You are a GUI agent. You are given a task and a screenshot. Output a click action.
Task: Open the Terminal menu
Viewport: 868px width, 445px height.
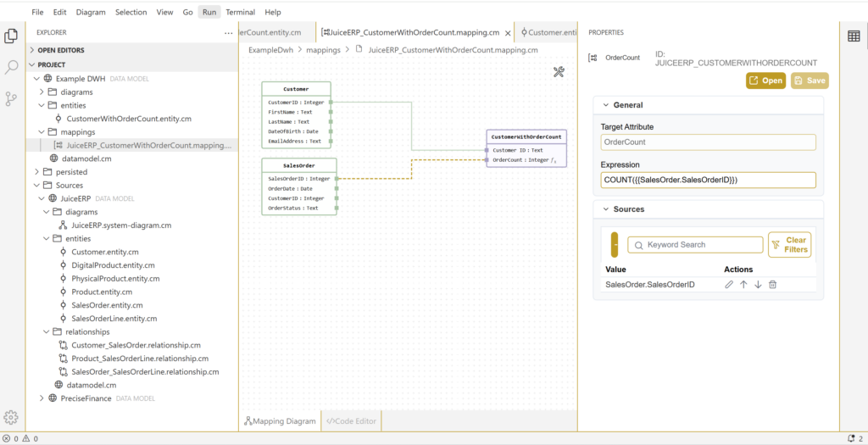(240, 12)
